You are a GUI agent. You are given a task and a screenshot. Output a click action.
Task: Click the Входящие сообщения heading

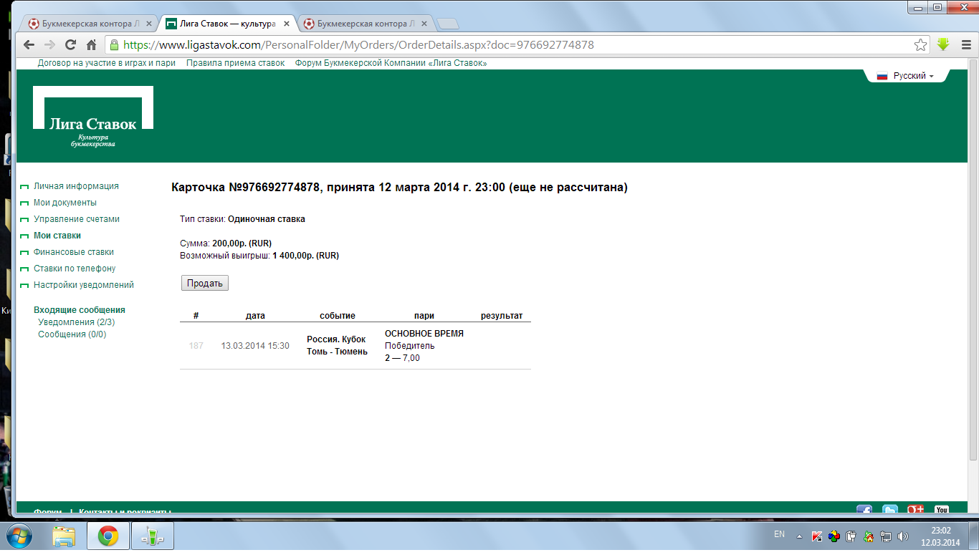[80, 310]
